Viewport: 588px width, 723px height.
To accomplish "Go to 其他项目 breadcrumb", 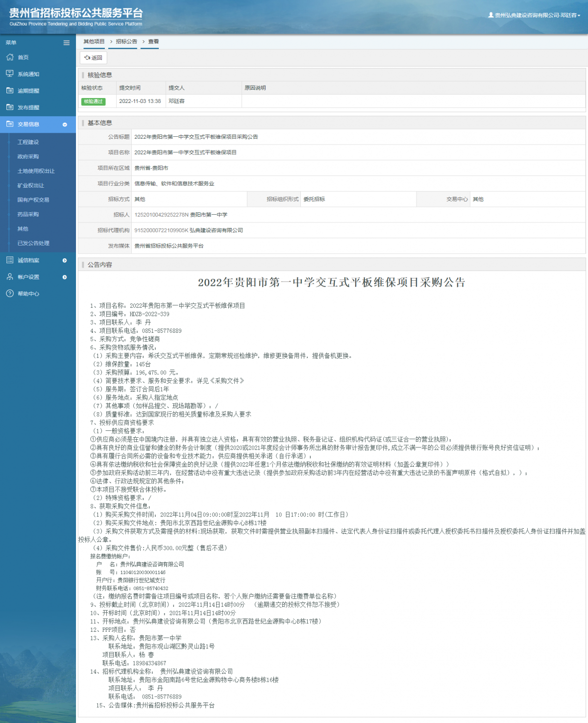I will (x=94, y=42).
